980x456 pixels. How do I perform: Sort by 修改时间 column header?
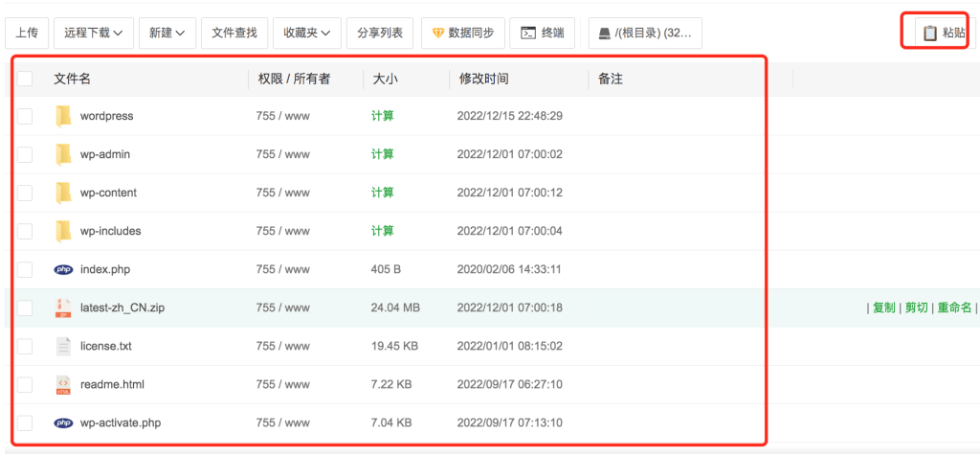pyautogui.click(x=483, y=79)
